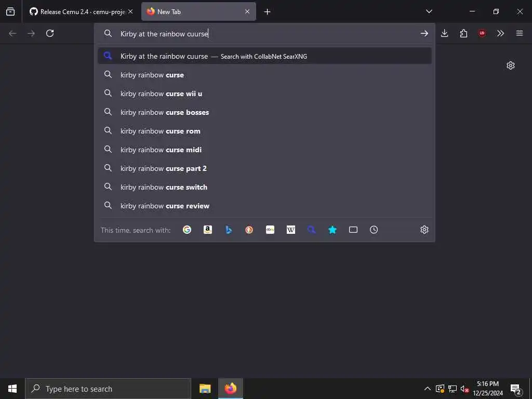Open the Downloads panel
Screen dimensions: 532x399
(x=445, y=33)
